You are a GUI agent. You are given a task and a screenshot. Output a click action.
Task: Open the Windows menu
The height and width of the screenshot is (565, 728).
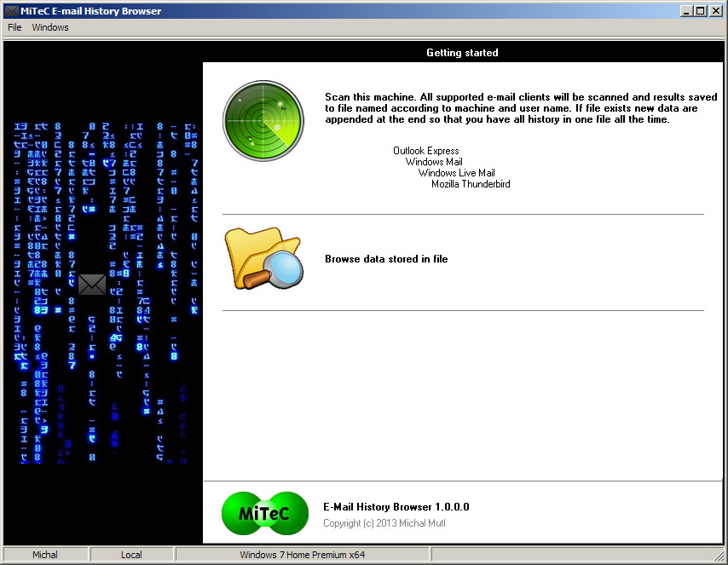(x=50, y=27)
